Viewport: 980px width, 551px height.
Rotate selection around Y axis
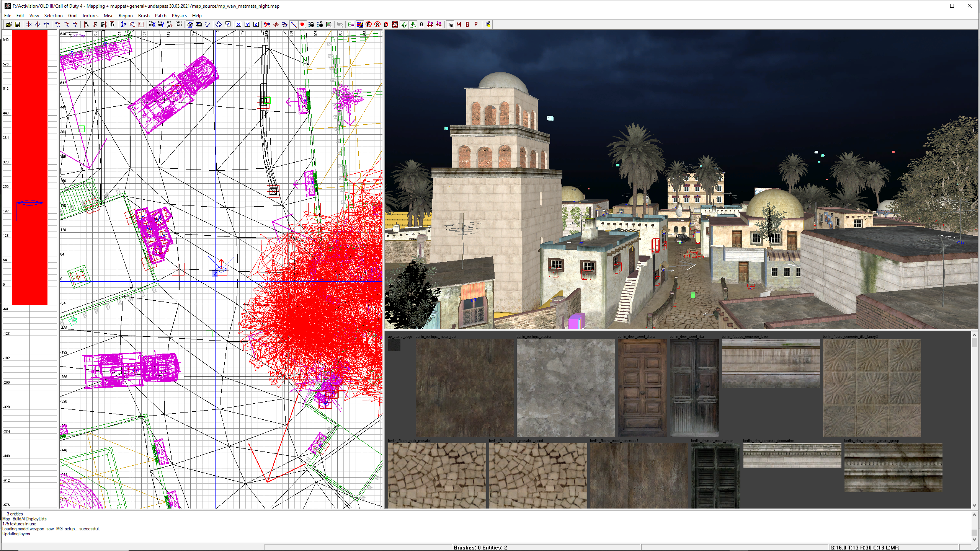(x=66, y=24)
